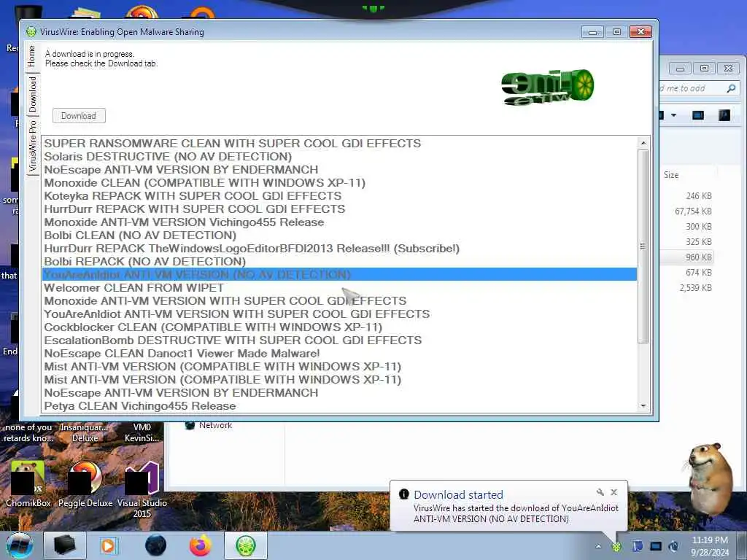Minimize the VirusWire window

592,32
